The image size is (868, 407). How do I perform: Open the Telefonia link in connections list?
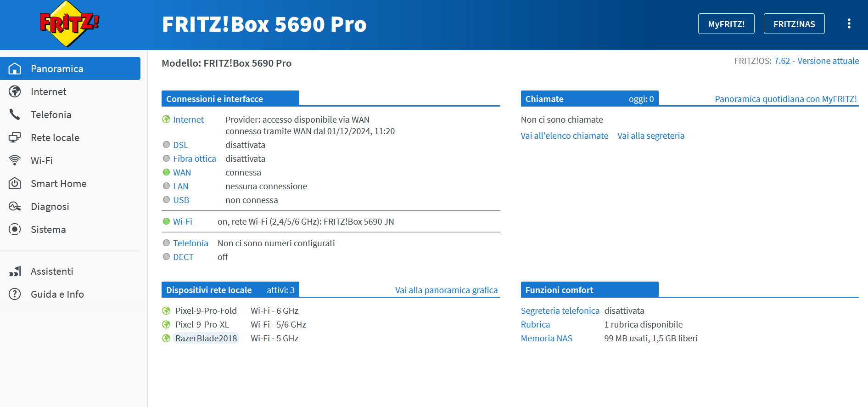(190, 243)
